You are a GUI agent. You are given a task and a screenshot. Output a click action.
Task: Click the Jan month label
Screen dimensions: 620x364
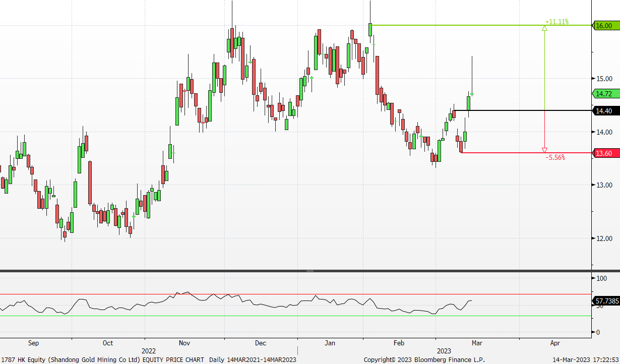point(330,343)
